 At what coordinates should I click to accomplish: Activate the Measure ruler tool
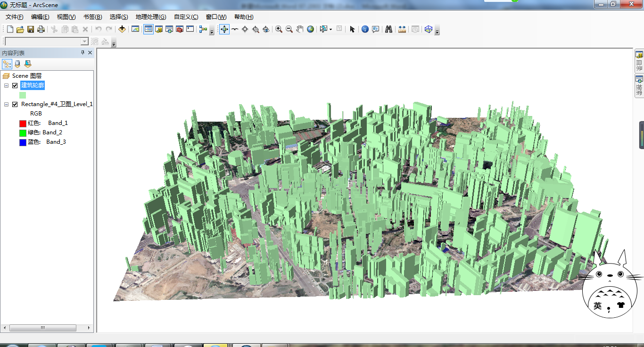click(x=402, y=29)
